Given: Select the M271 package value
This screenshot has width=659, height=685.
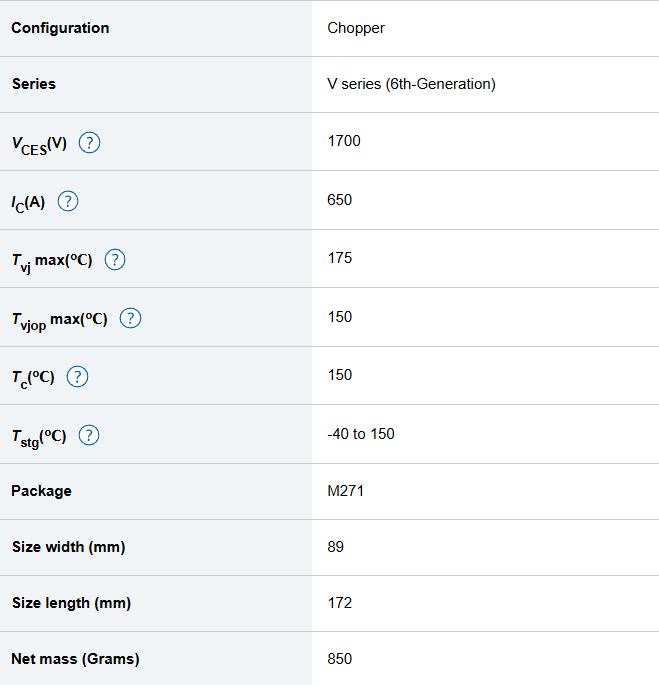Looking at the screenshot, I should click(345, 491).
